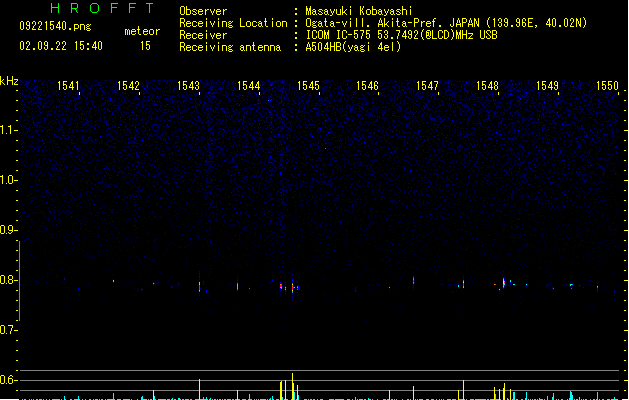This screenshot has width=629, height=400.
Task: Click the tallest yellow intensity bar before 1545
Action: [x=292, y=386]
